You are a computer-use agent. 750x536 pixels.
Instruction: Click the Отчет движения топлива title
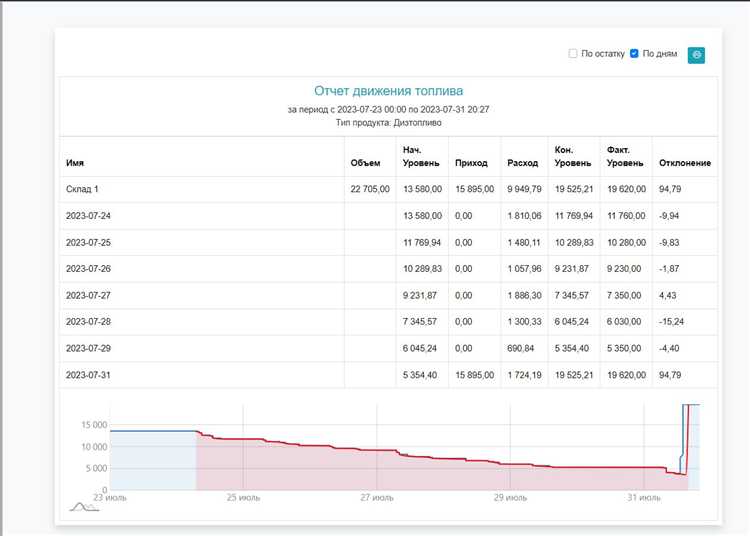388,91
